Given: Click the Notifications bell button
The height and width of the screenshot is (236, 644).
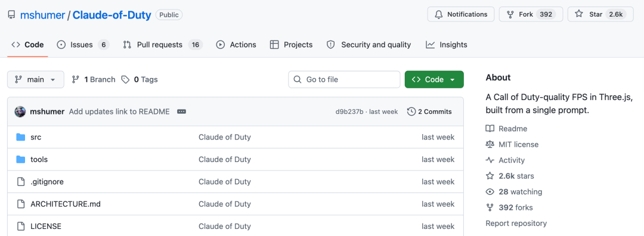Looking at the screenshot, I should (x=461, y=14).
